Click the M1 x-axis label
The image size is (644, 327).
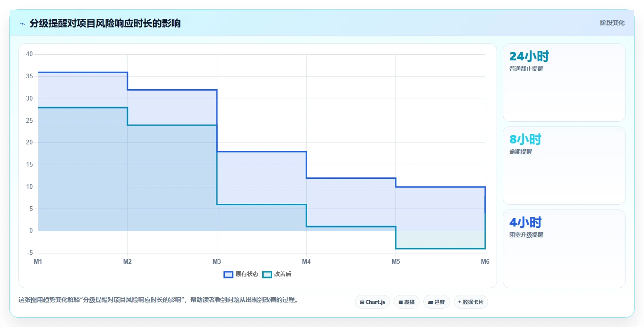38,261
